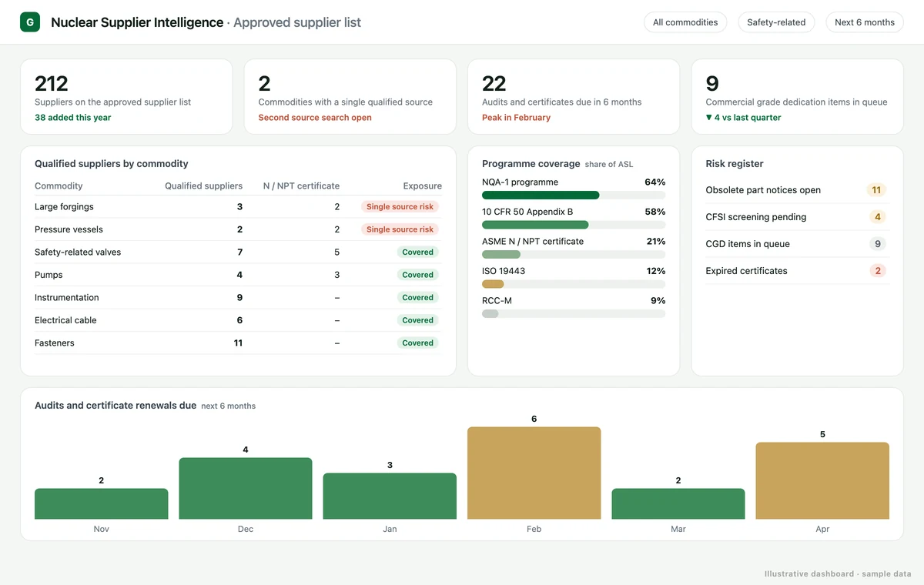Select the Apr bar in renewals chart
Screen dimensions: 924x585
pyautogui.click(x=822, y=480)
